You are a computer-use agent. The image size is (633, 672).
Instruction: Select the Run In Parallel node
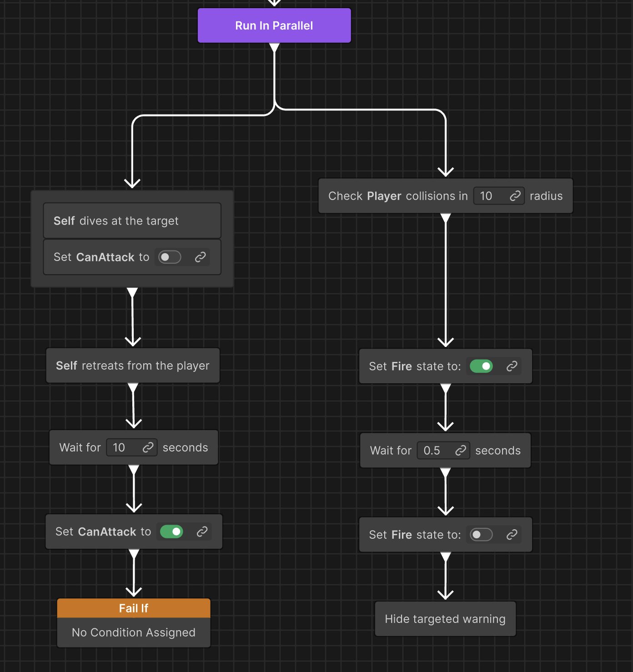click(x=274, y=25)
